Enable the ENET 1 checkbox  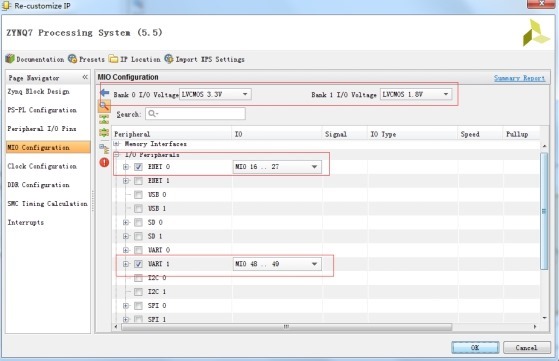click(x=138, y=181)
